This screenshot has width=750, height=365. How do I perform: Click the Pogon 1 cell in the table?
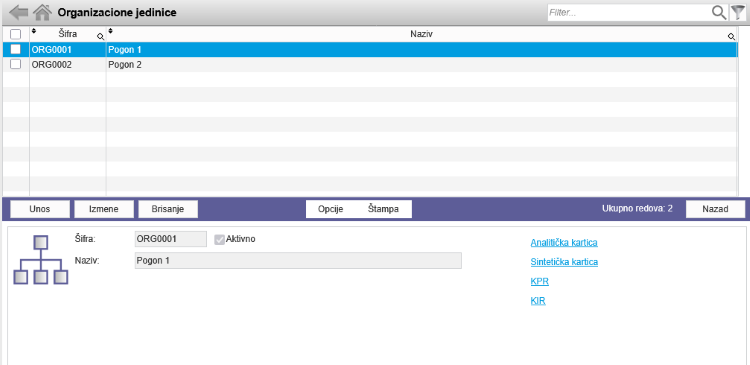tap(421, 49)
